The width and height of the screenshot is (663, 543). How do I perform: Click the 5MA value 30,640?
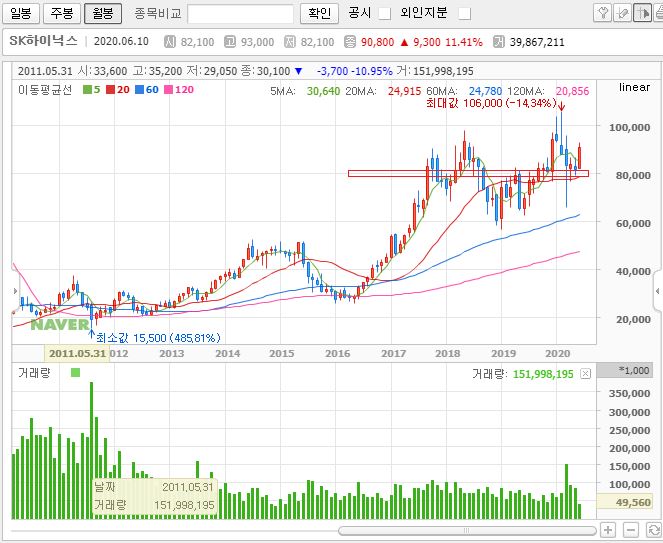[323, 91]
